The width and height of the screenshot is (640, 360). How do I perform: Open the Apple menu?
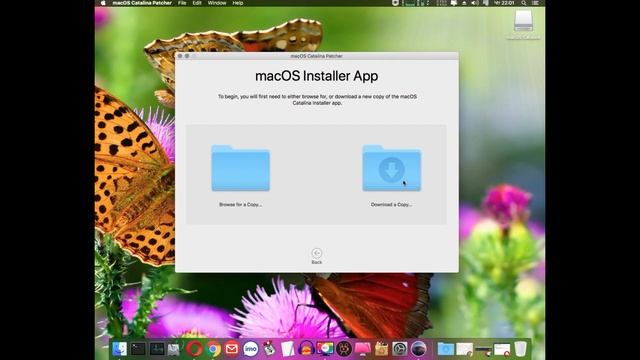(103, 3)
